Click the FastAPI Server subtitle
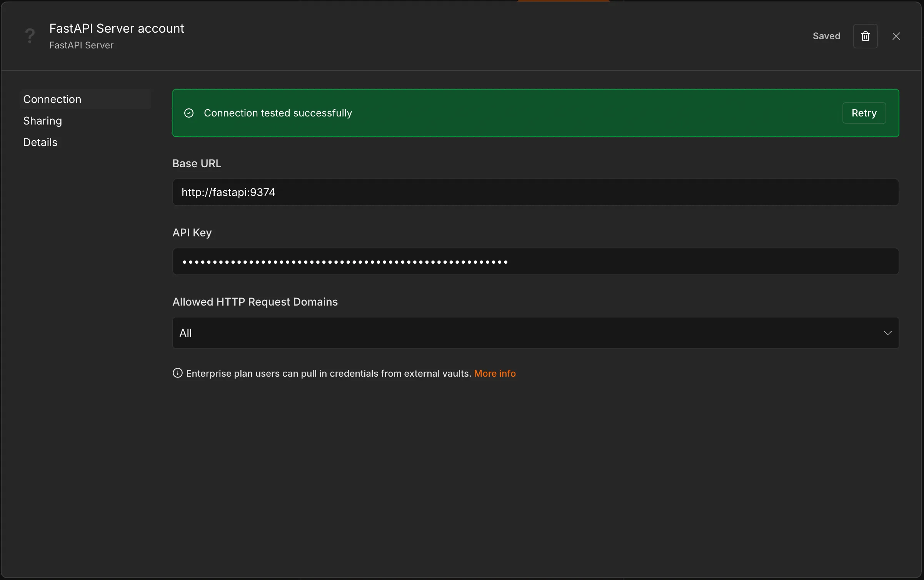 point(81,45)
